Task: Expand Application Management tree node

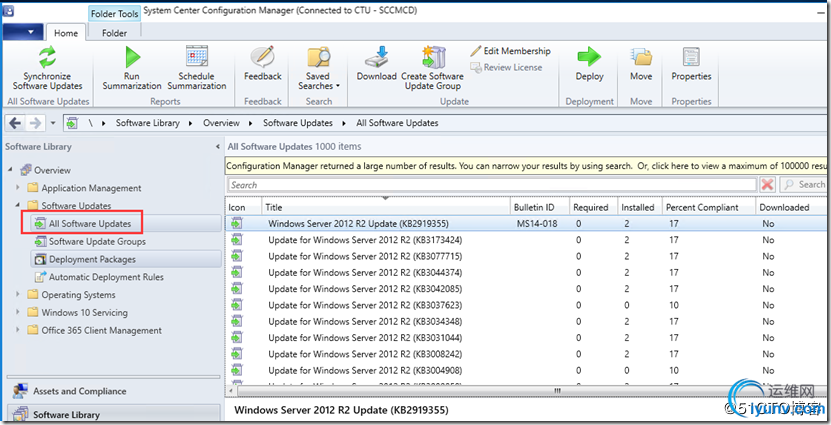Action: 18,188
